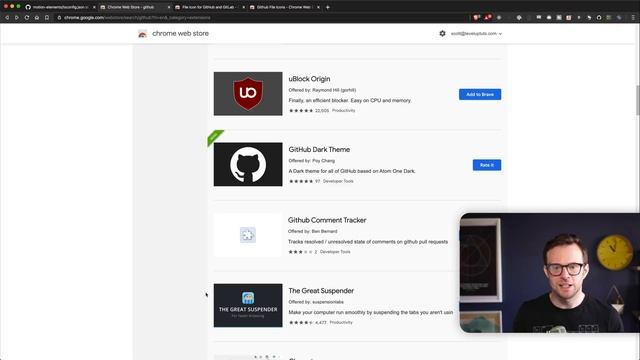Open the uBlock Origin title link
This screenshot has width=640, height=360.
pyautogui.click(x=309, y=79)
